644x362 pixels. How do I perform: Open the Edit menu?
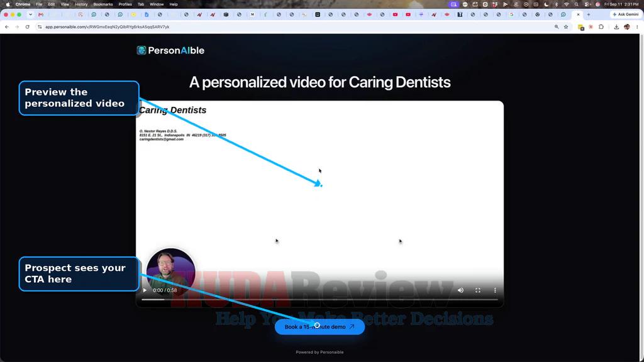pyautogui.click(x=52, y=4)
